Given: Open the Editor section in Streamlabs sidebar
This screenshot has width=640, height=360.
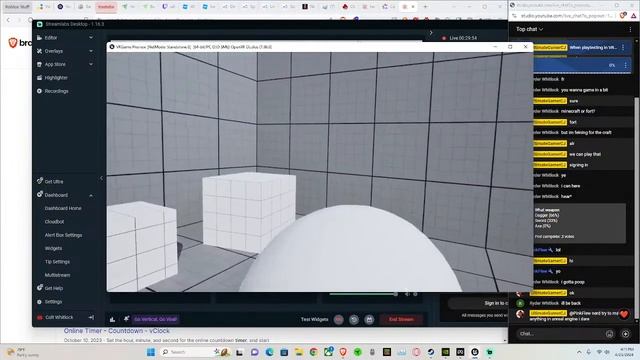Looking at the screenshot, I should pyautogui.click(x=51, y=38).
